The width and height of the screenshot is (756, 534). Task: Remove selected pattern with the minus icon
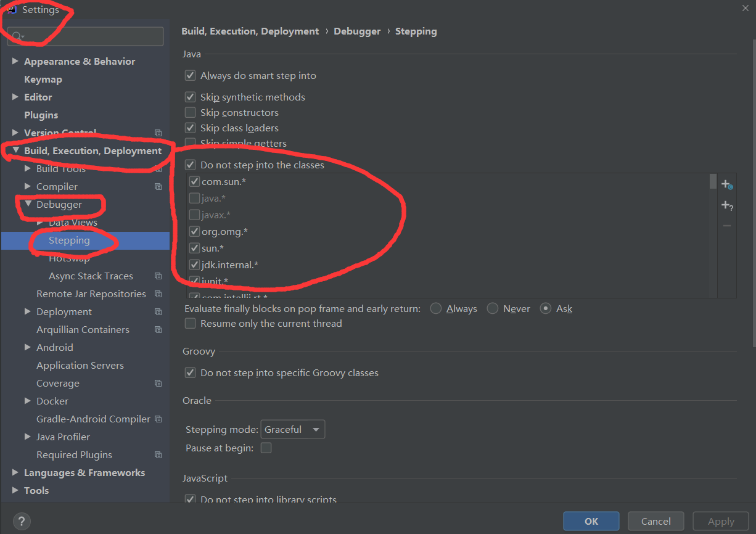coord(726,226)
